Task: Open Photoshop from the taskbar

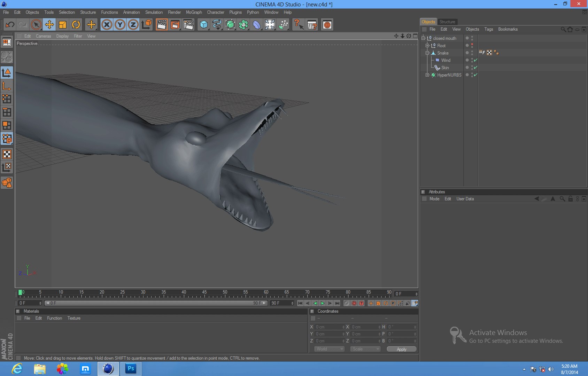Action: click(x=131, y=368)
